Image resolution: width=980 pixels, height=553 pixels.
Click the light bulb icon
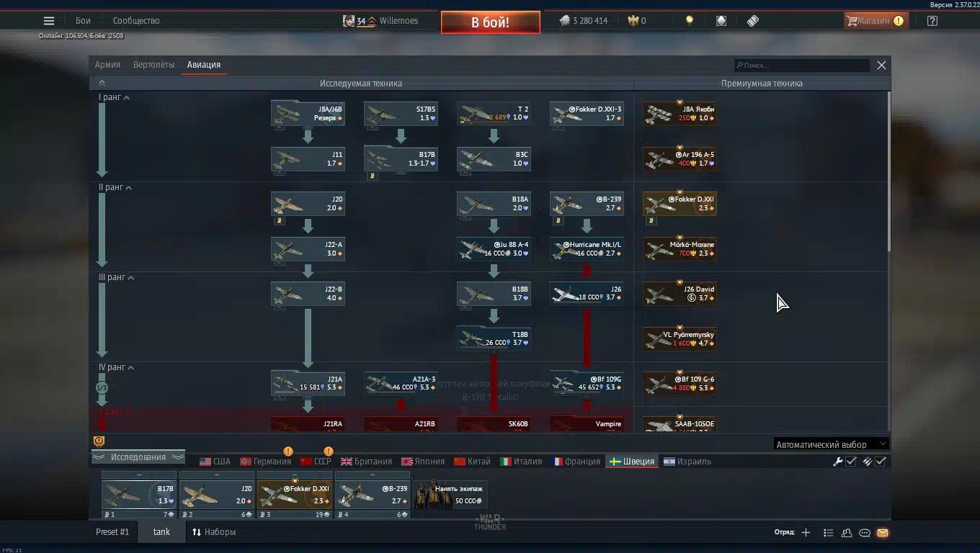click(690, 21)
